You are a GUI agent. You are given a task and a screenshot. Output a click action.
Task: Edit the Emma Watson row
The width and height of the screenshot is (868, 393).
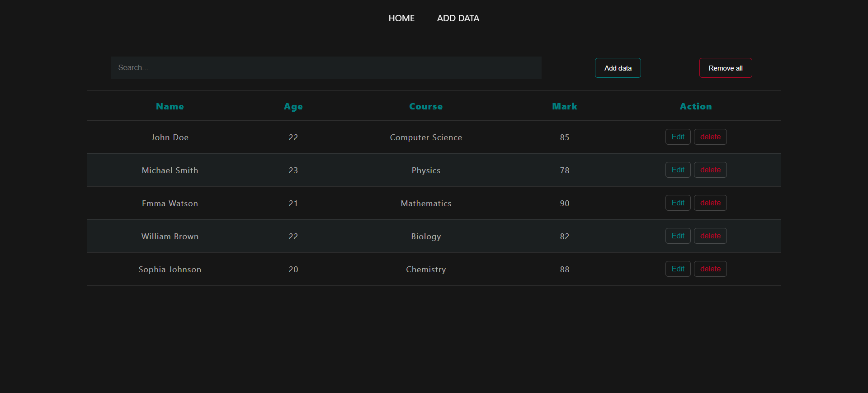click(x=678, y=203)
